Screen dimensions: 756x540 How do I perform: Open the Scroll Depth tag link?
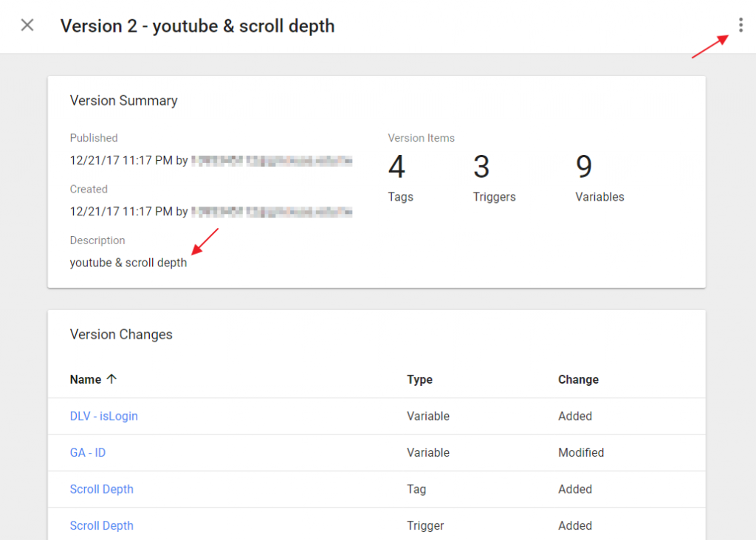tap(102, 489)
